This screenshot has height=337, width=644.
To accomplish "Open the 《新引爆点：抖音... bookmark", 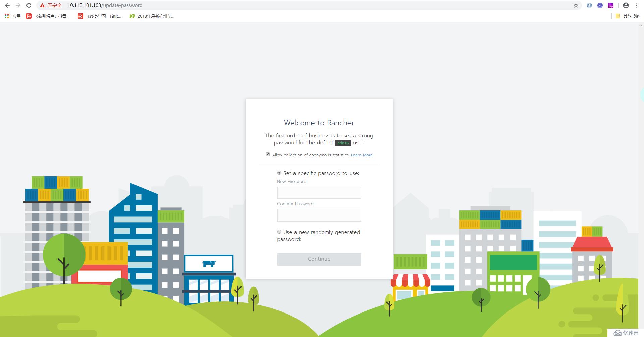I will (48, 16).
